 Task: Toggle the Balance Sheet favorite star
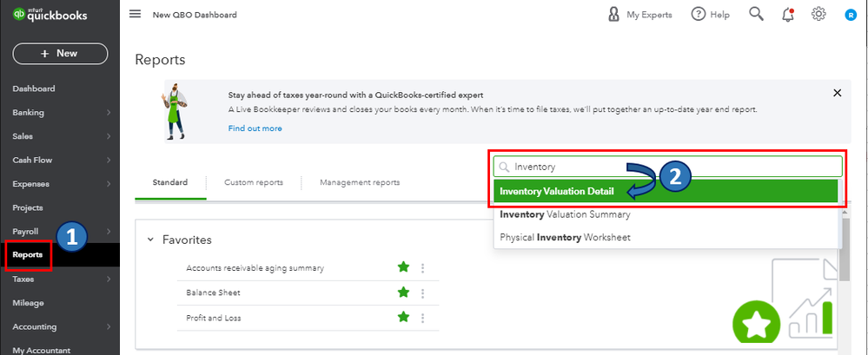click(x=403, y=293)
